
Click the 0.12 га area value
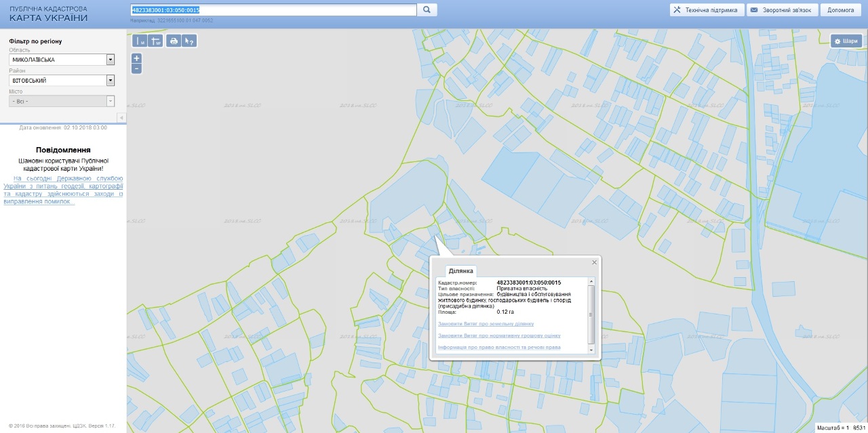click(x=505, y=312)
